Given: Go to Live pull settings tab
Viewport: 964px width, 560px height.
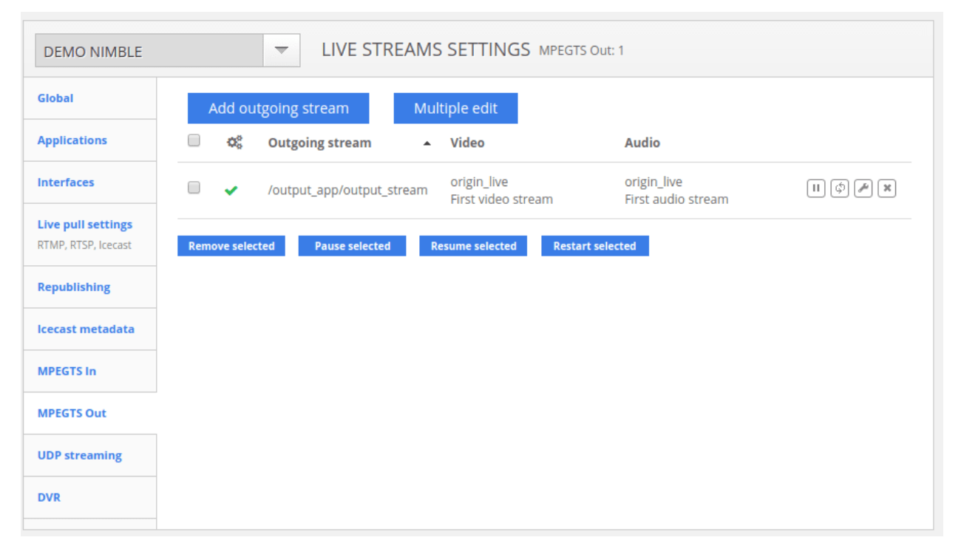Looking at the screenshot, I should pos(85,225).
